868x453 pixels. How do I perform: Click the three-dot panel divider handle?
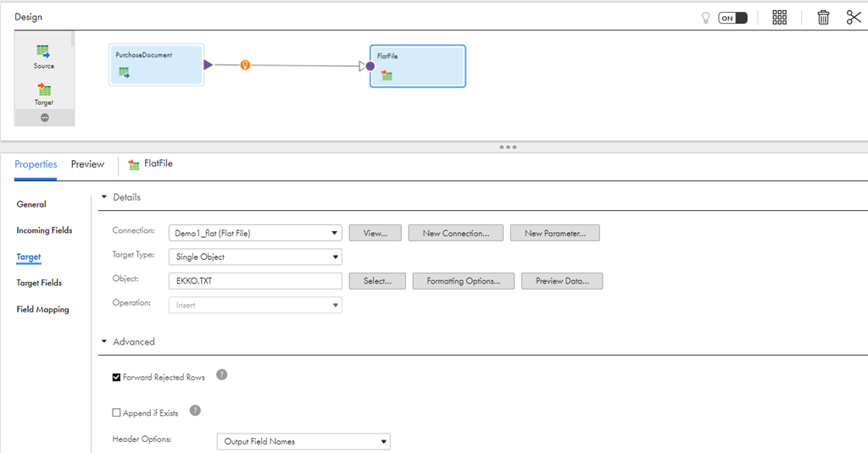pos(508,147)
